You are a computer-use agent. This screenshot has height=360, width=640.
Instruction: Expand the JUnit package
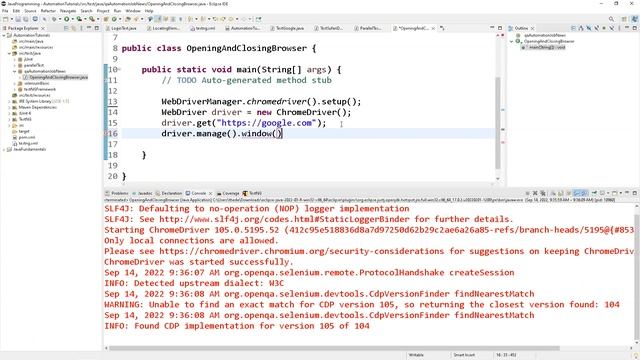tap(15, 60)
